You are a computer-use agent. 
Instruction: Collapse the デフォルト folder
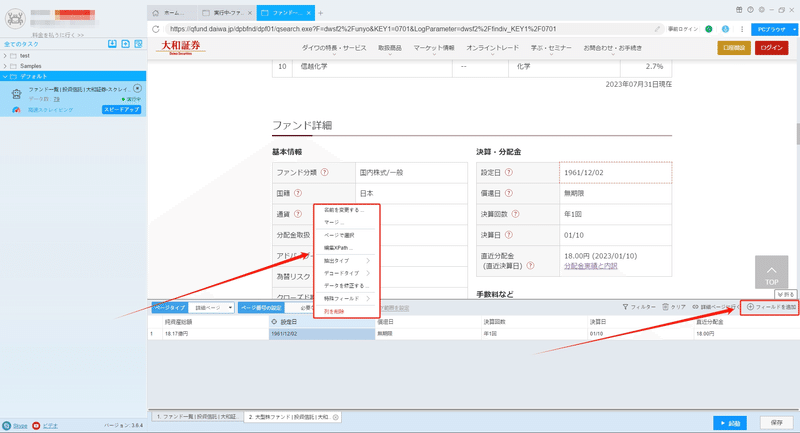[5, 77]
